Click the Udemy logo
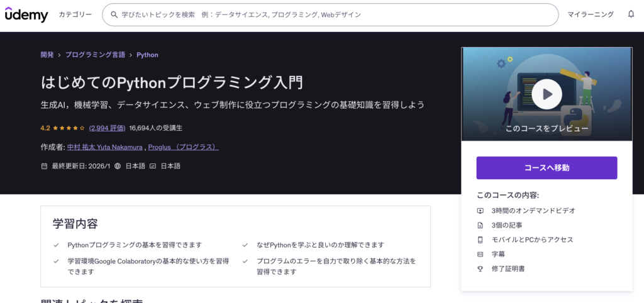 coord(26,14)
